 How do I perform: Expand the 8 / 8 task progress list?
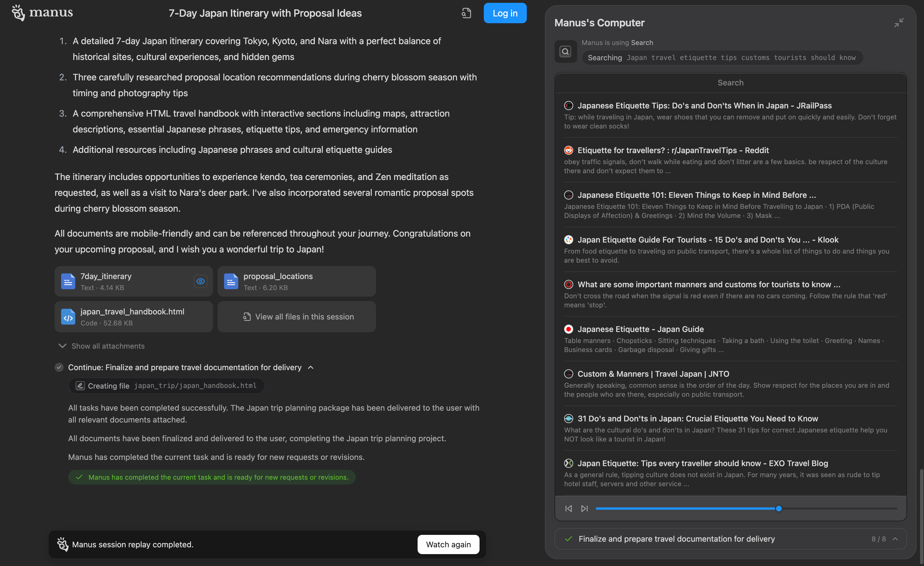pyautogui.click(x=895, y=539)
